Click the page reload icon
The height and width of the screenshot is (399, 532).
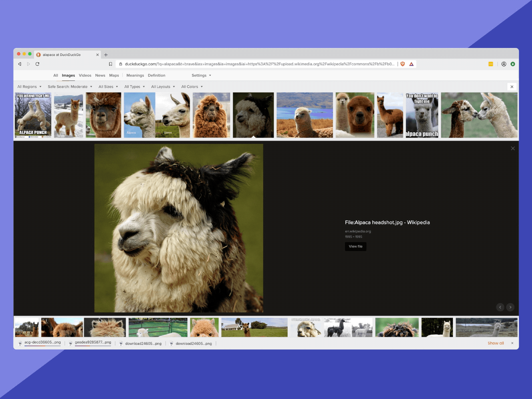coord(37,64)
